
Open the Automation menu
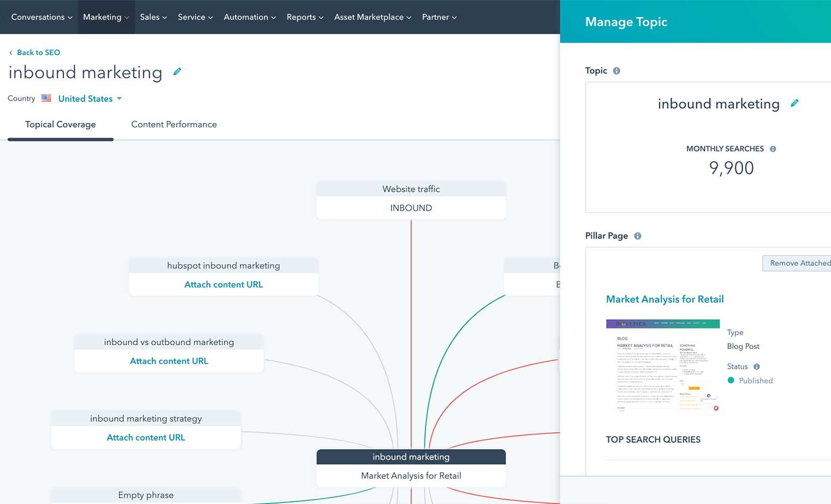pyautogui.click(x=249, y=17)
